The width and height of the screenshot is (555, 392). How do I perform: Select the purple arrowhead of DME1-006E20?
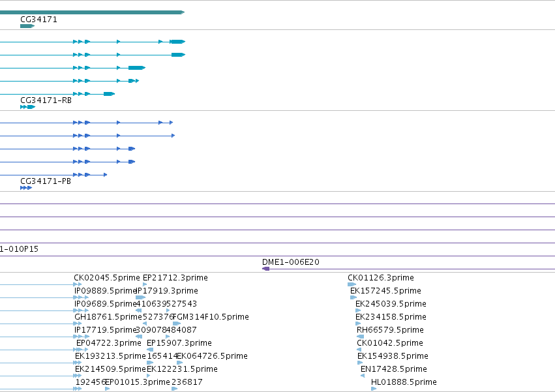coord(265,269)
